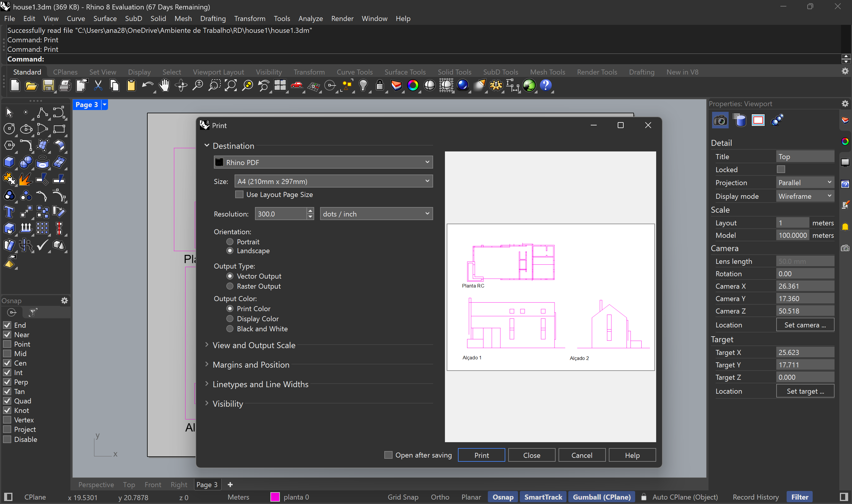Screen dimensions: 852x504
Task: Click the Zoom Extents toolbar icon
Action: 230,85
